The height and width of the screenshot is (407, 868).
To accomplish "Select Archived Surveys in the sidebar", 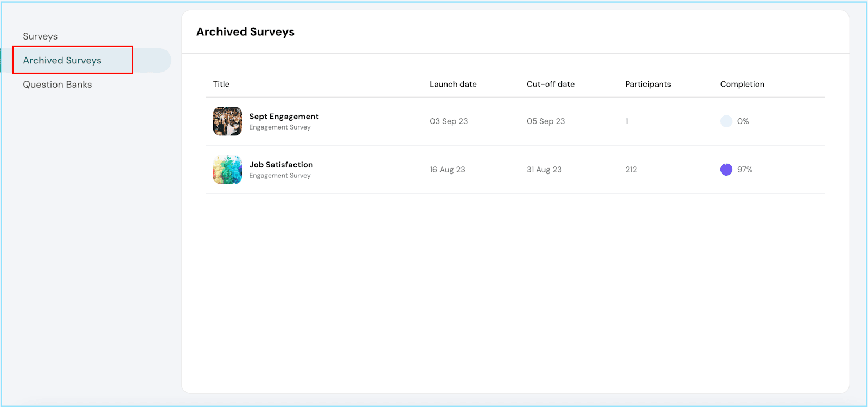I will pyautogui.click(x=62, y=60).
